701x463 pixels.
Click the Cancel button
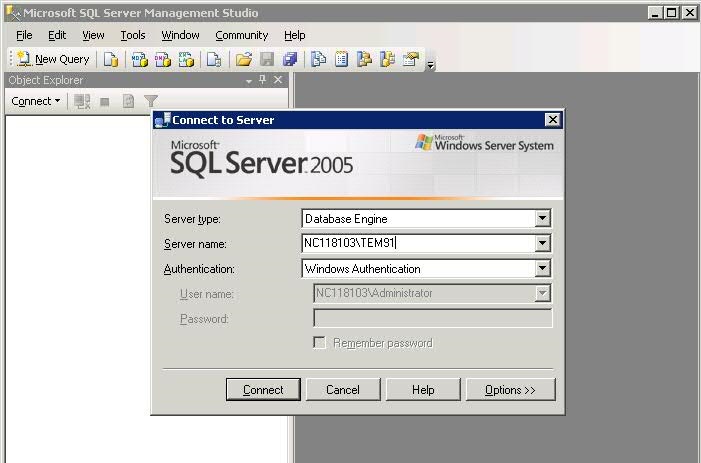click(343, 390)
